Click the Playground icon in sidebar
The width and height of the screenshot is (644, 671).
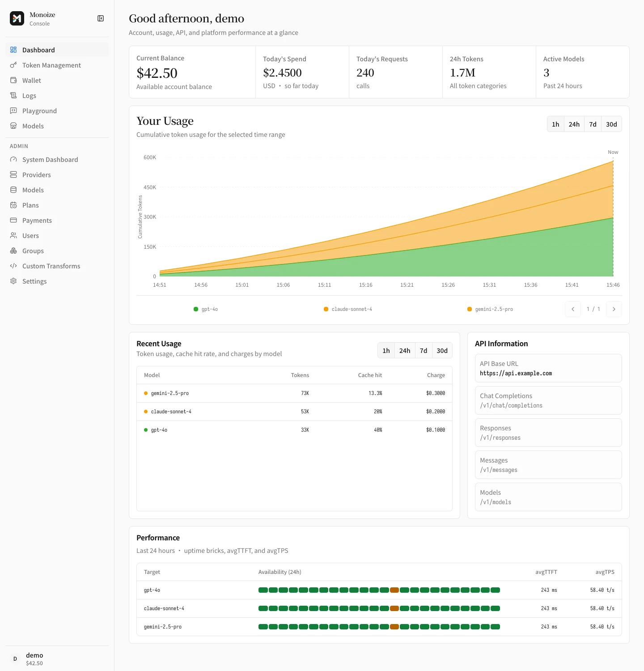pos(13,110)
